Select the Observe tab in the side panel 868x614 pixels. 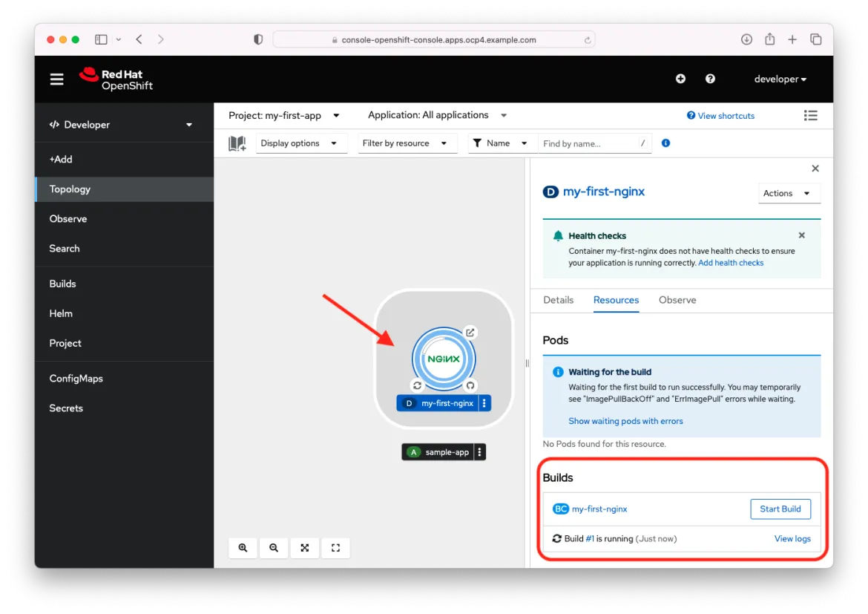pos(677,300)
